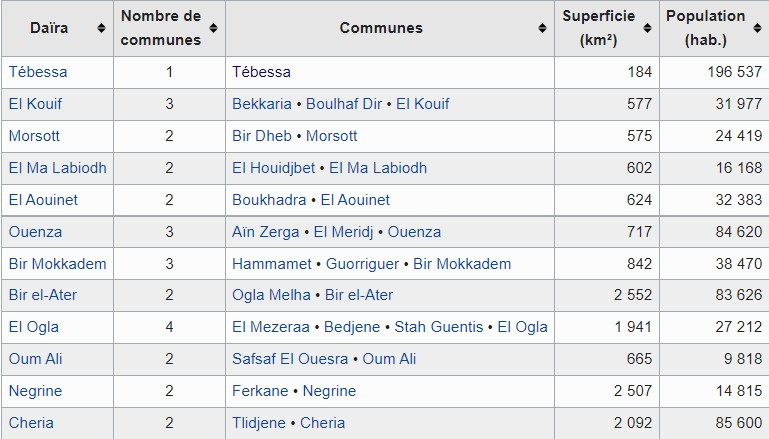Sort by Superficie column arrows
The width and height of the screenshot is (769, 439).
pyautogui.click(x=647, y=28)
